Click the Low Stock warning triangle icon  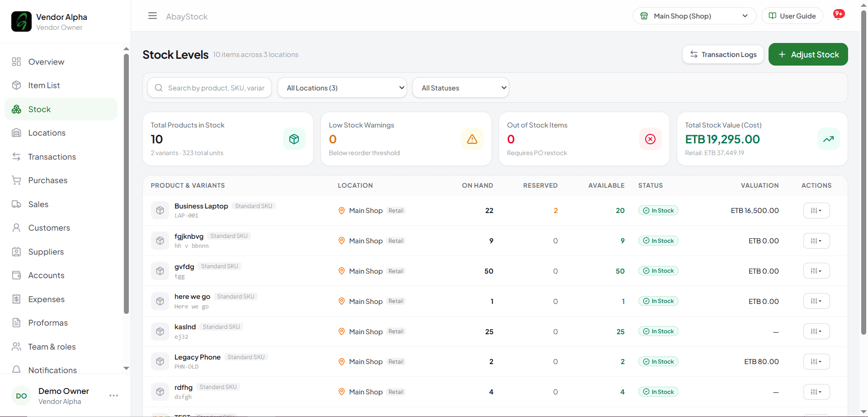coord(472,139)
